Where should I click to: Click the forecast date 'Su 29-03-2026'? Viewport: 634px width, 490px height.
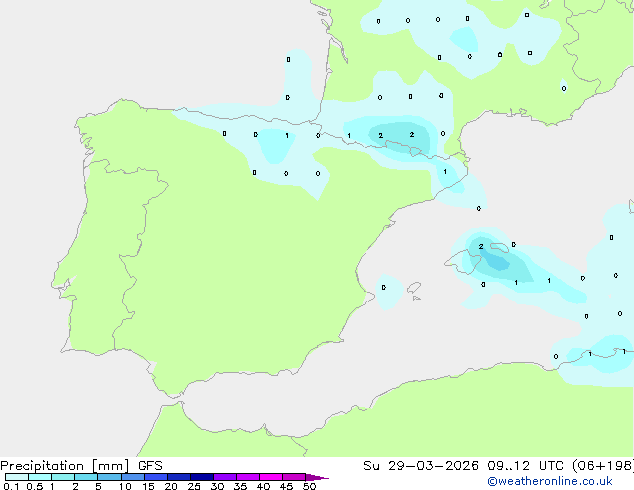[x=421, y=466]
